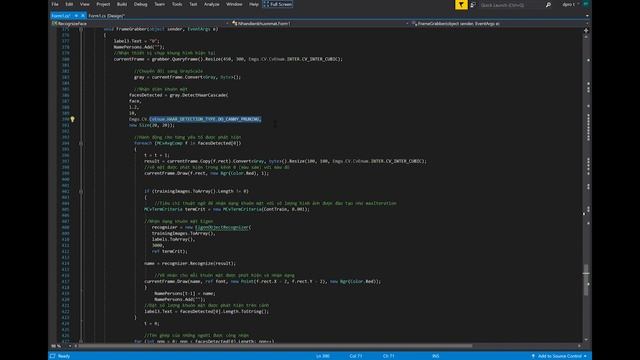
Task: Open the class navigation dropdown
Action: pyautogui.click(x=320, y=24)
